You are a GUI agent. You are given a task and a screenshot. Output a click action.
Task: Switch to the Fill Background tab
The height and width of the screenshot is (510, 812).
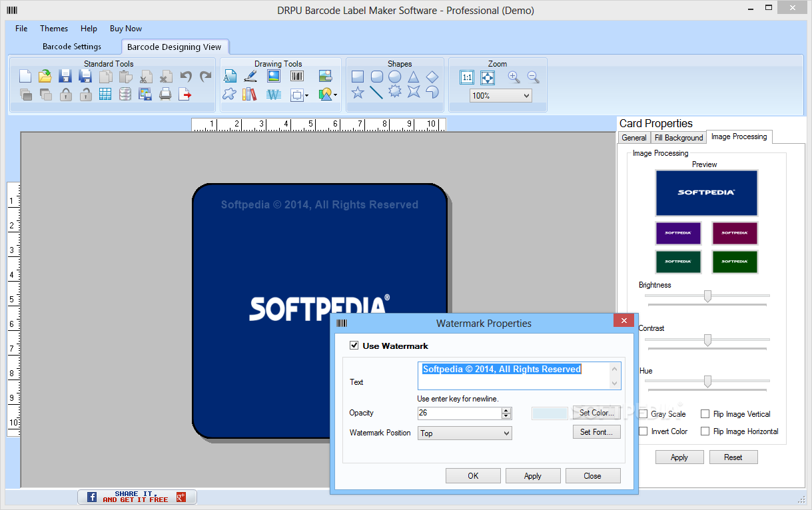pos(679,138)
